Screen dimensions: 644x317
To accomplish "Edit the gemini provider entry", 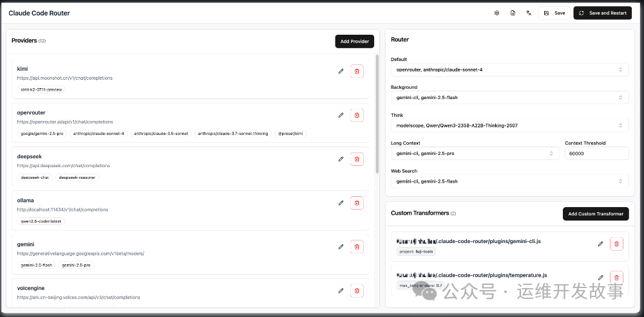I will 341,246.
